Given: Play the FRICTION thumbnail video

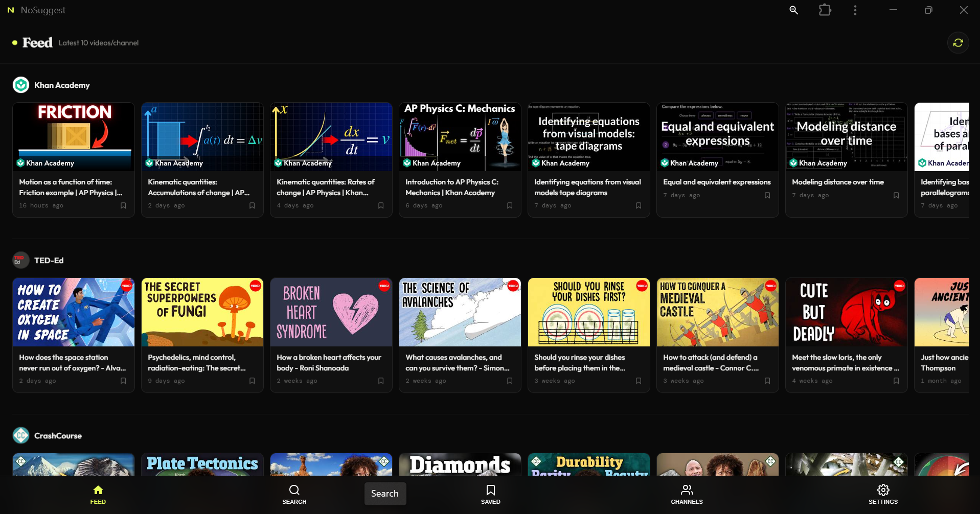Looking at the screenshot, I should pyautogui.click(x=74, y=137).
